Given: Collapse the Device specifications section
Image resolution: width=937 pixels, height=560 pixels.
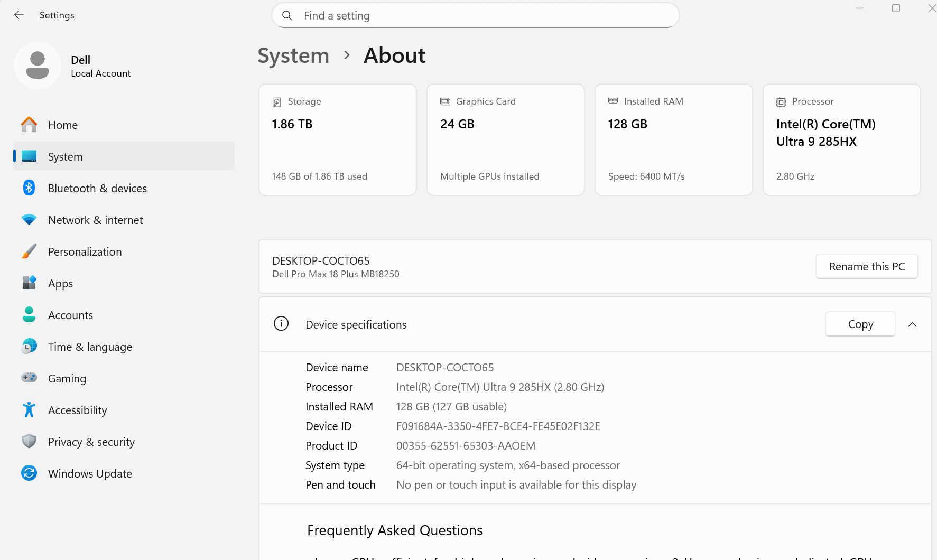Looking at the screenshot, I should 912,324.
